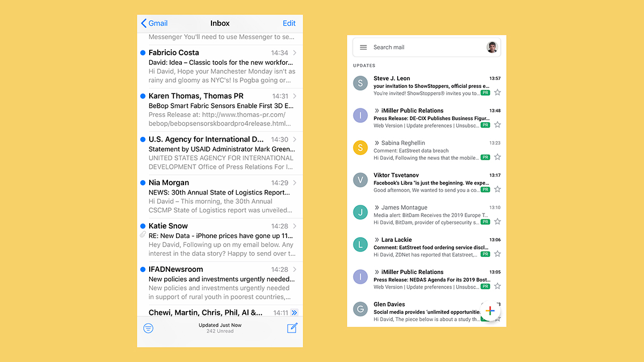Screen dimensions: 644x362
Task: Select James Montague avatar J
Action: click(360, 212)
